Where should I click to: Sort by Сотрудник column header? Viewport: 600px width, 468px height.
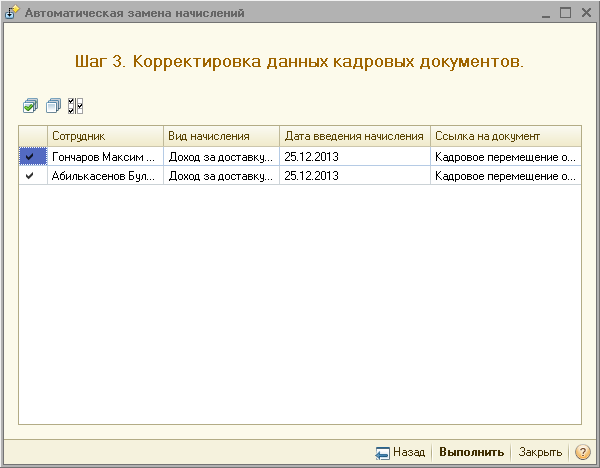coord(104,136)
